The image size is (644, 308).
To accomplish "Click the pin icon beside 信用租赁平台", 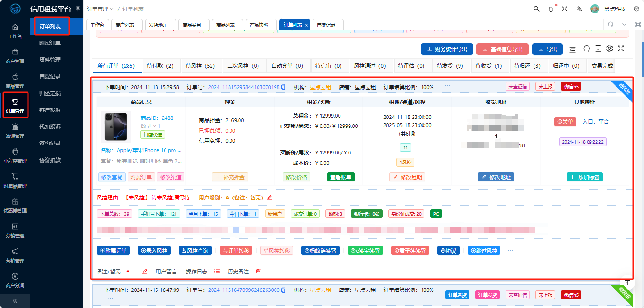I will pos(78,9).
